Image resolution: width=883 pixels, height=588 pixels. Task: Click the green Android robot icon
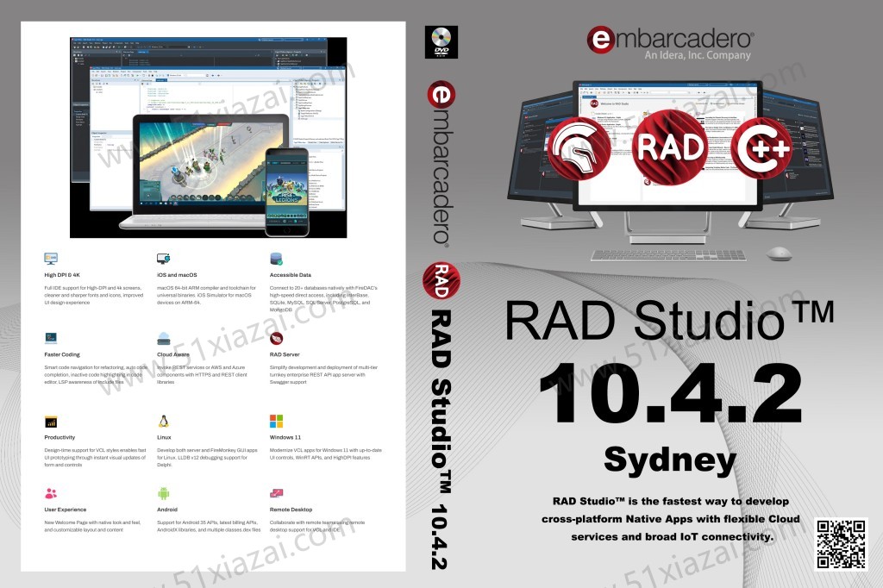click(x=163, y=493)
